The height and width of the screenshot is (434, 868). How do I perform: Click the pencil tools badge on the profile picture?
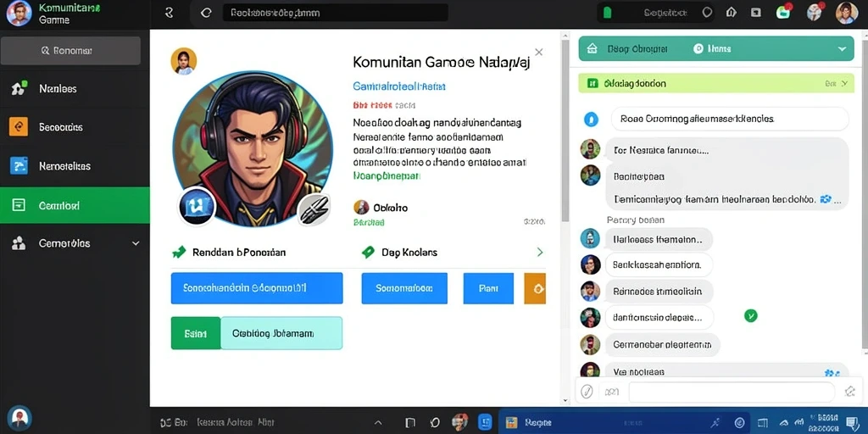[314, 210]
